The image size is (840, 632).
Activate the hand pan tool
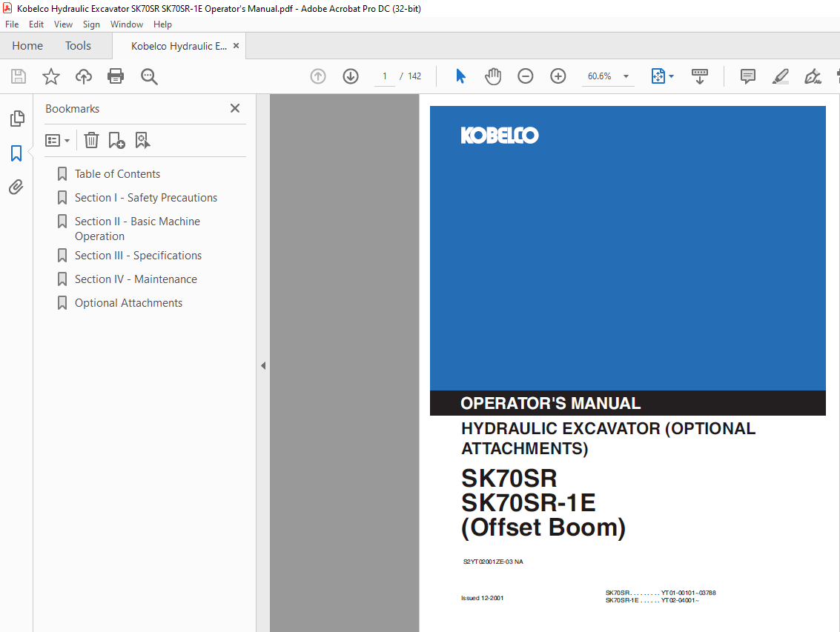coord(493,76)
